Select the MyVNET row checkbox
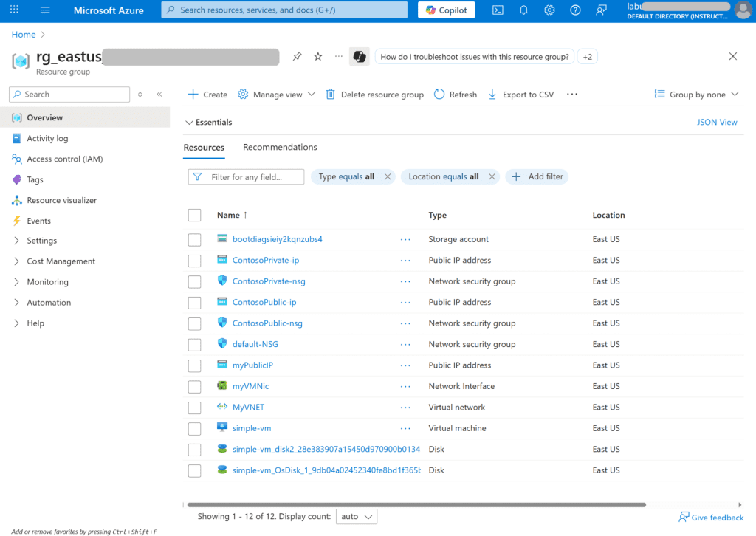Screen dimensions: 756x536 [x=194, y=408]
